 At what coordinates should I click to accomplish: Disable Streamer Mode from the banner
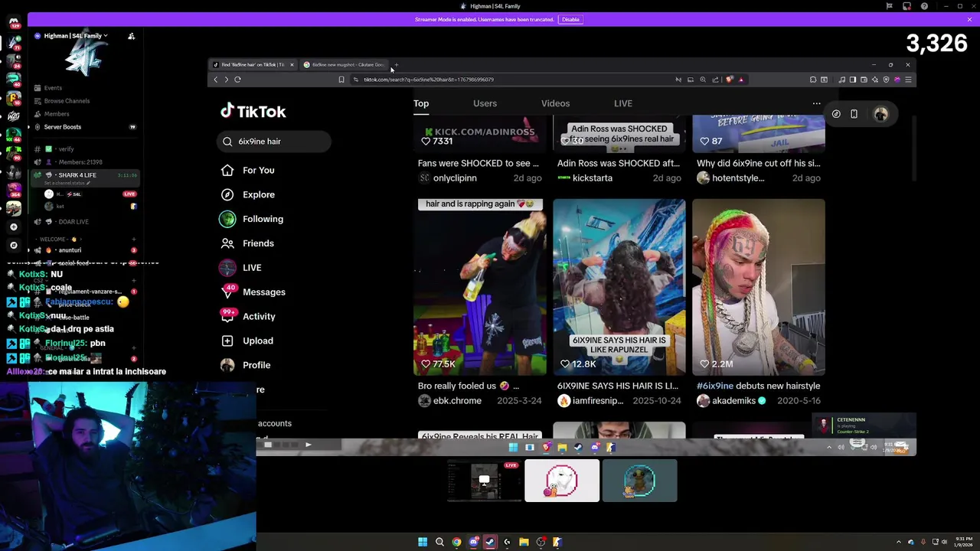pos(570,19)
